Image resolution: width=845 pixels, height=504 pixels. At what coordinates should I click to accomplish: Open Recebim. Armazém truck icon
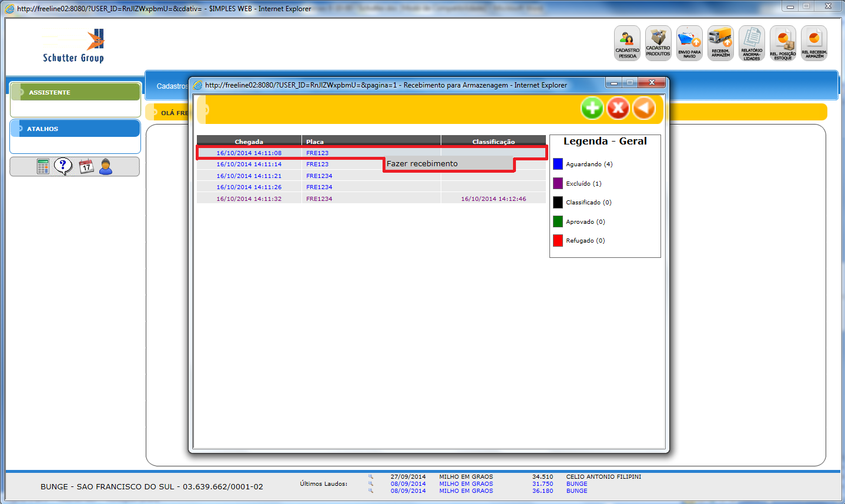(x=720, y=43)
